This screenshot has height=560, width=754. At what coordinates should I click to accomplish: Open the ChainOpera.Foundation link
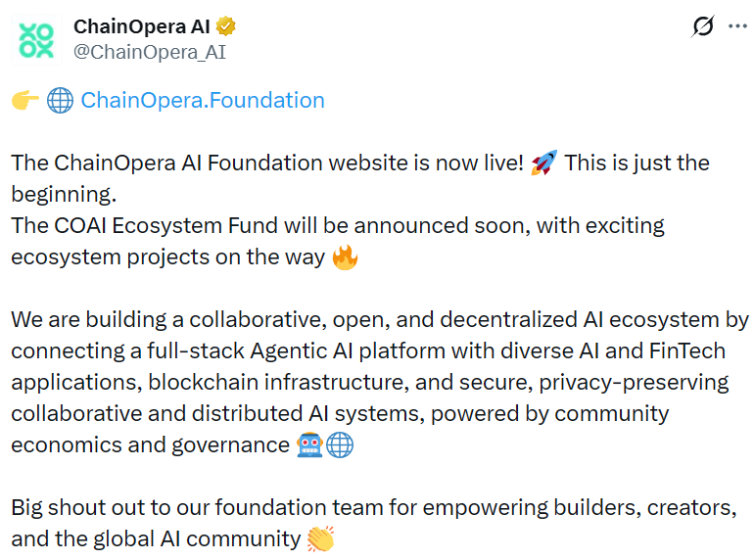coord(203,100)
